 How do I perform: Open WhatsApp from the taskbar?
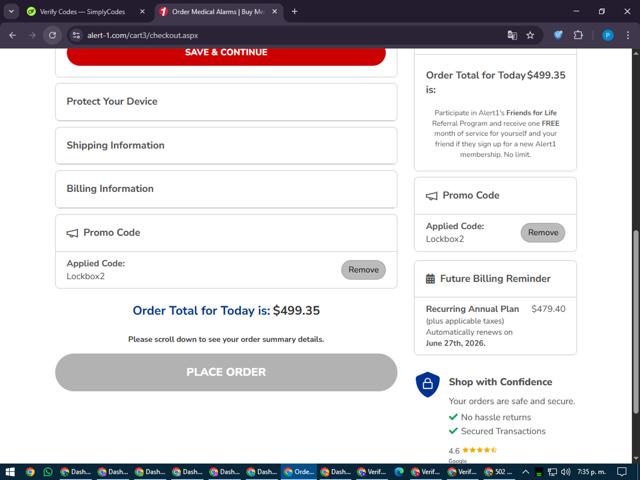coord(48,472)
